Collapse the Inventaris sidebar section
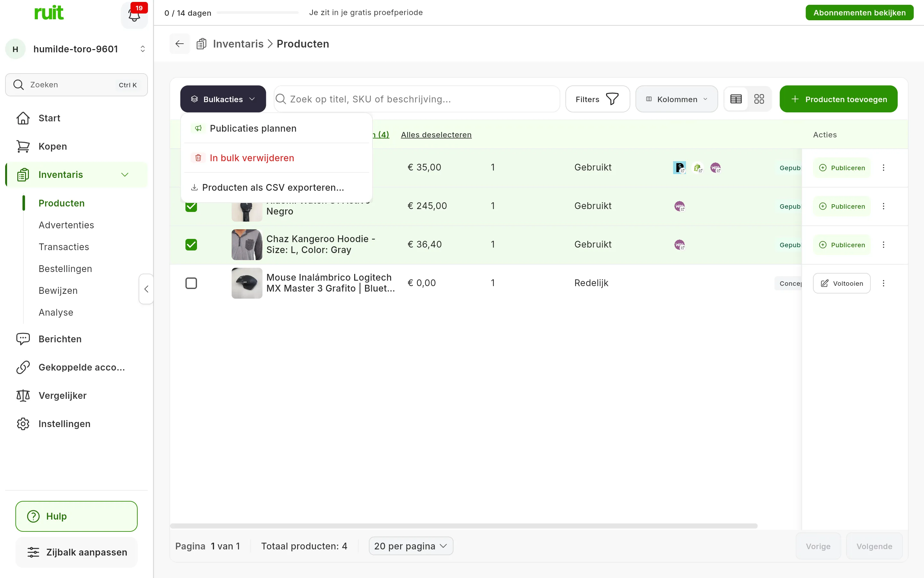The width and height of the screenshot is (924, 578). click(x=124, y=175)
